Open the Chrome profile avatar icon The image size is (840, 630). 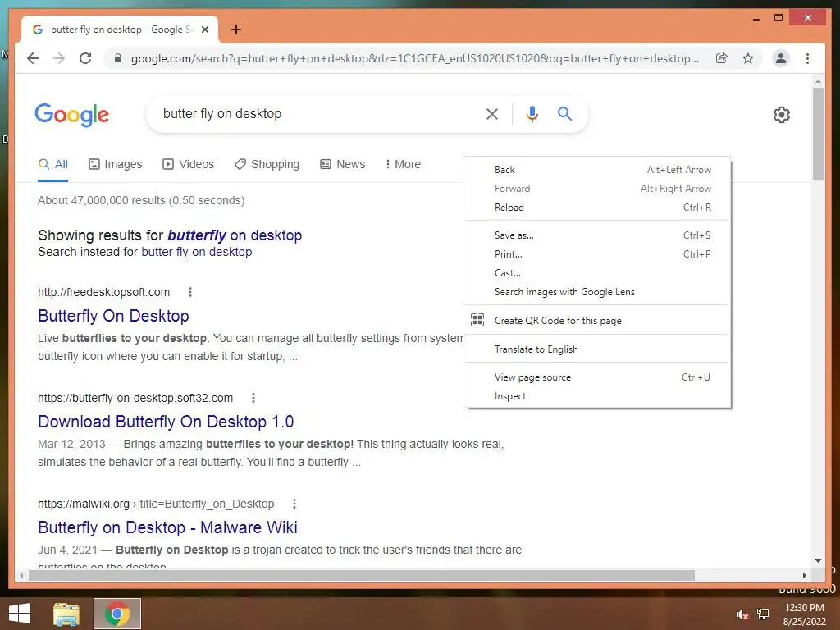pos(781,58)
